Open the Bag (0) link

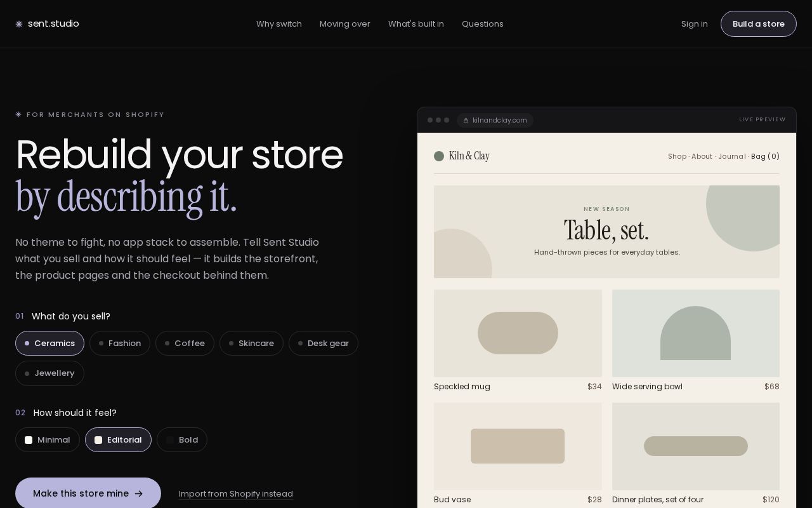[x=765, y=156]
